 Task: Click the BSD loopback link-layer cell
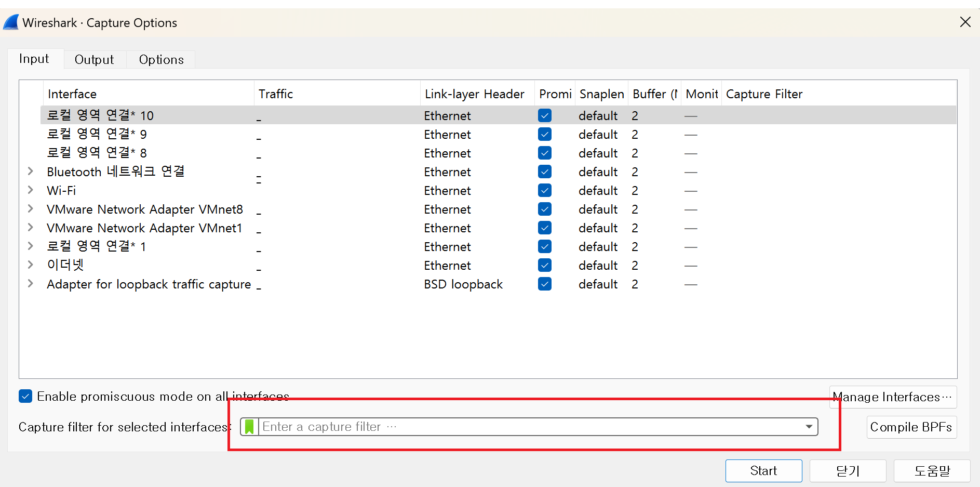(x=463, y=284)
